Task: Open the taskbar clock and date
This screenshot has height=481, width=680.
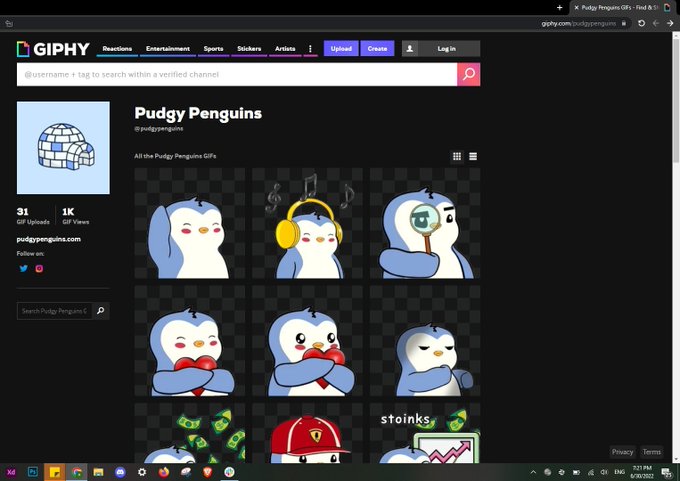Action: 642,472
